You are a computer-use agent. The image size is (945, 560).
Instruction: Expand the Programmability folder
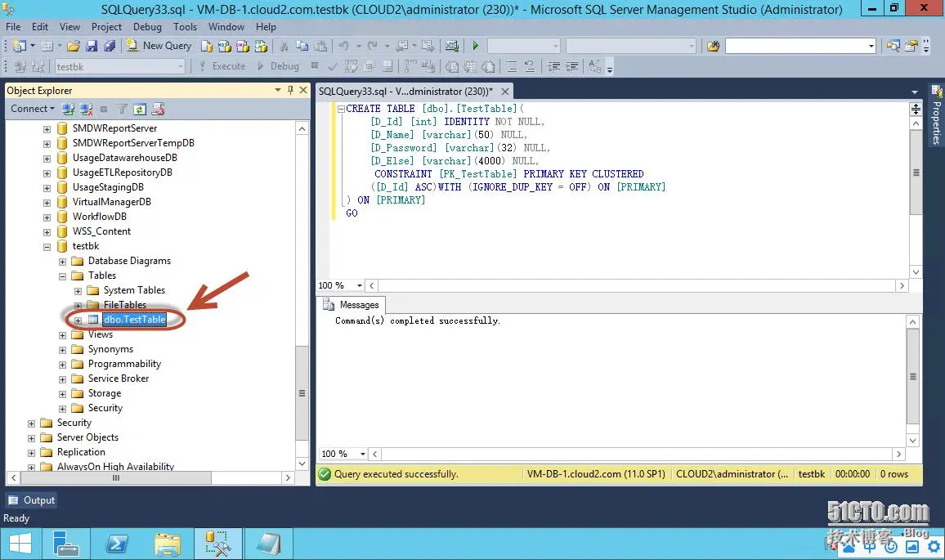(x=62, y=365)
